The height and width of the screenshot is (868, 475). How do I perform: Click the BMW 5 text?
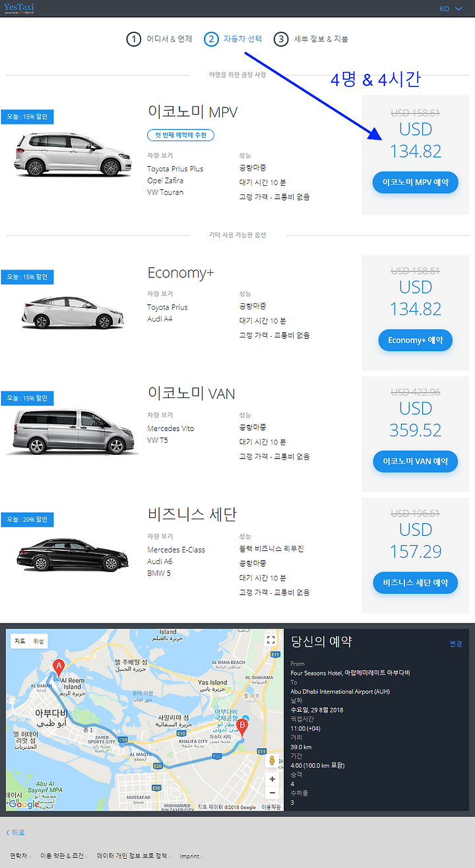159,573
